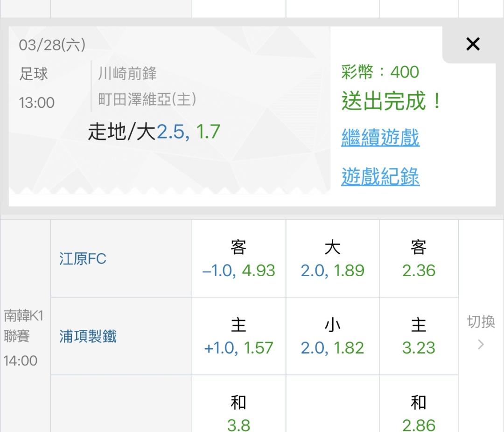Click 川崎前鋒 in the bet slip

(x=127, y=74)
